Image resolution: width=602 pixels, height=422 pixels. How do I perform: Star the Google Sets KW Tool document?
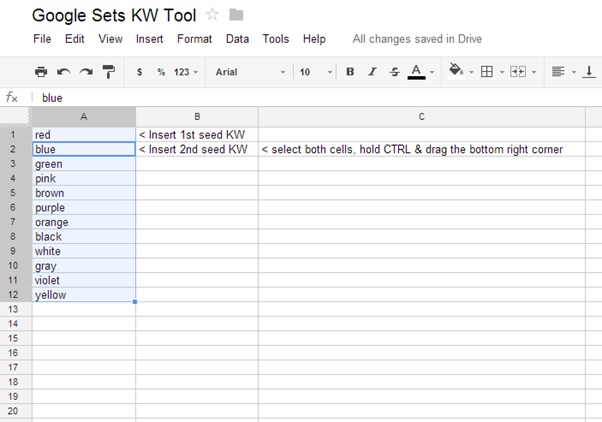212,15
